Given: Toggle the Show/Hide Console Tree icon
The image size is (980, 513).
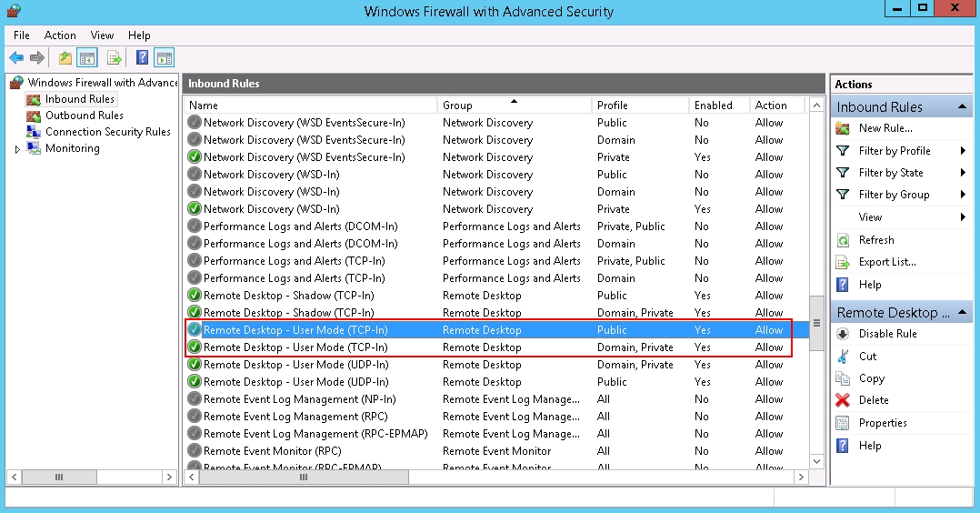Looking at the screenshot, I should [87, 58].
